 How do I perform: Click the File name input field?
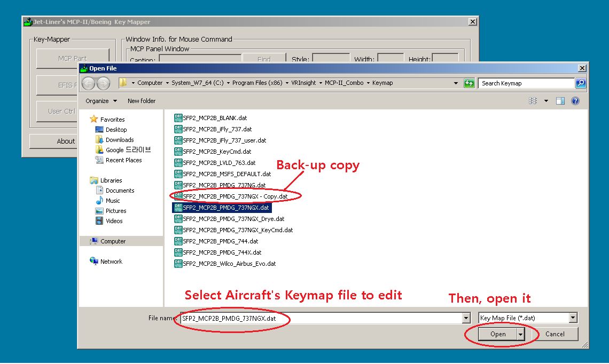click(x=321, y=318)
